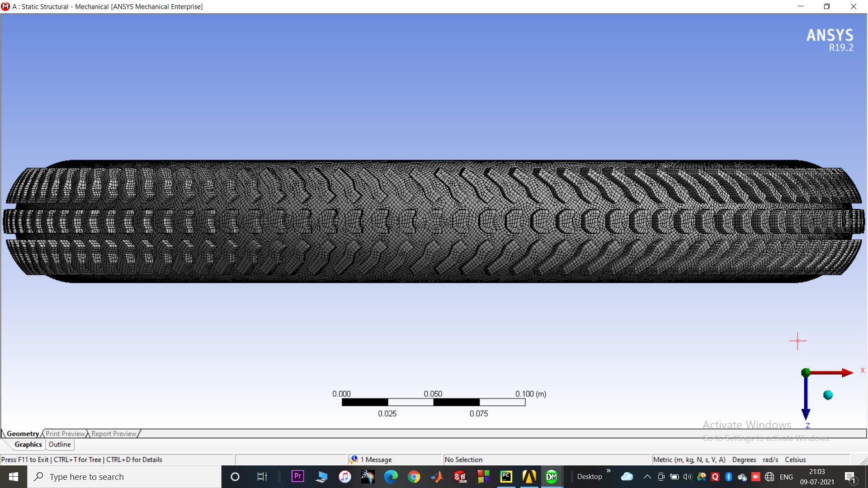Click the red X axis arrow on triad
Viewport: 868px width, 488px height.
pyautogui.click(x=832, y=372)
